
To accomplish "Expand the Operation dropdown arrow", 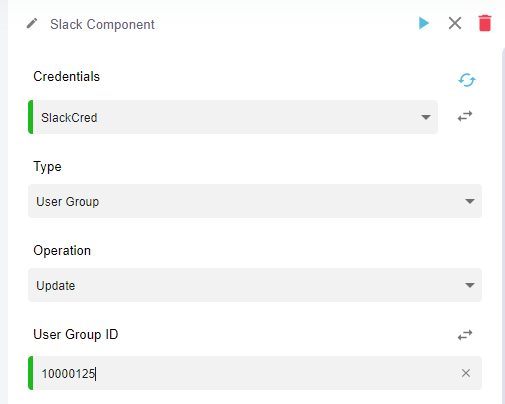I will 470,285.
